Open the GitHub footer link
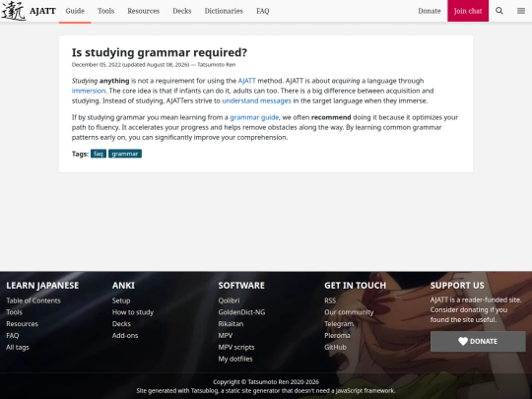 point(335,347)
